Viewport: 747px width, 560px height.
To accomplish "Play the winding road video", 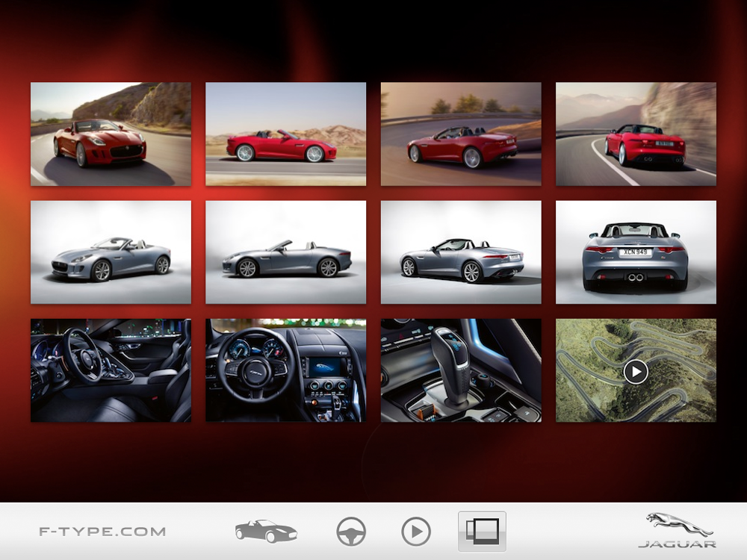I will point(636,370).
